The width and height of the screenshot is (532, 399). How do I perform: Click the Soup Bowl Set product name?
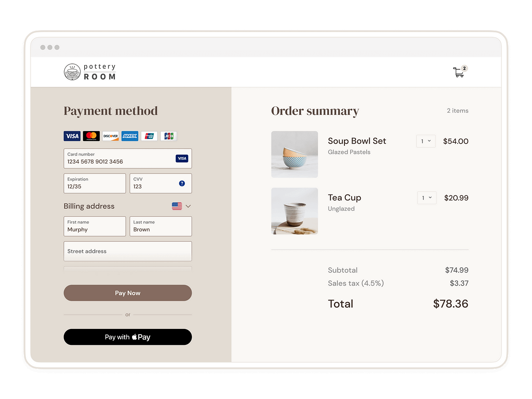click(x=357, y=141)
